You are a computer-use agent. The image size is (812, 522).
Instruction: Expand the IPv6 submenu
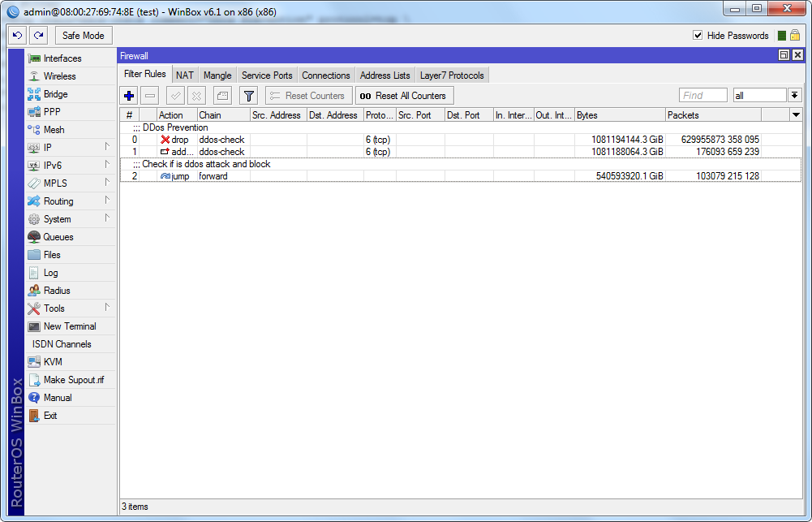pyautogui.click(x=71, y=166)
